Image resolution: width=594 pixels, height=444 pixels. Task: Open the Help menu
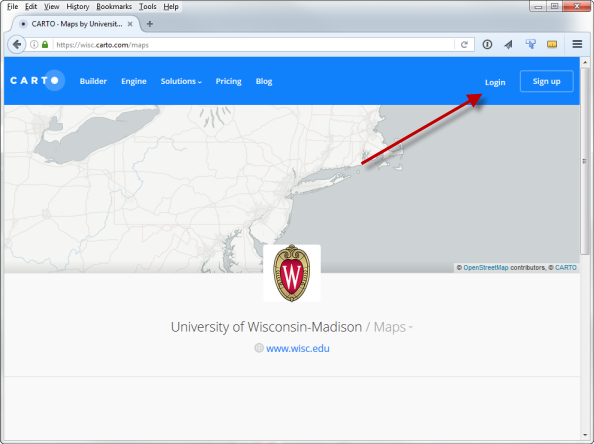(171, 6)
